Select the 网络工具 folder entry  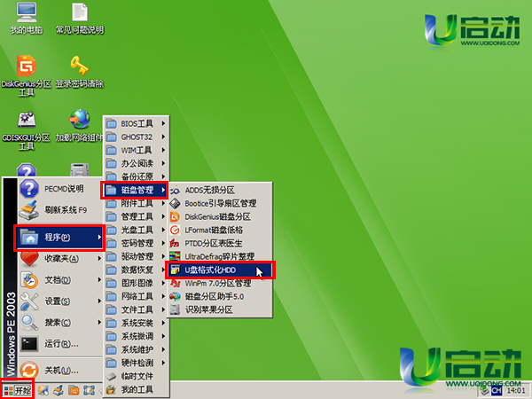(x=136, y=296)
